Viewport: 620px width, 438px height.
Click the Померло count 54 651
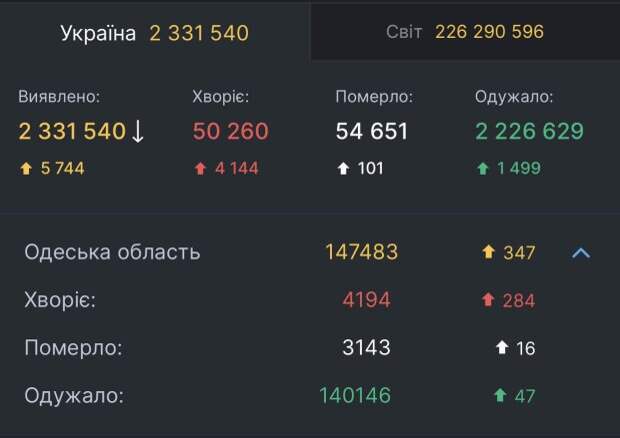[x=371, y=131]
